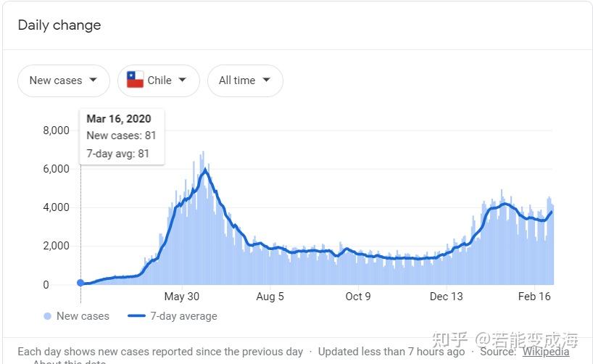Open the All time range dropdown
593x364 pixels.
point(245,80)
